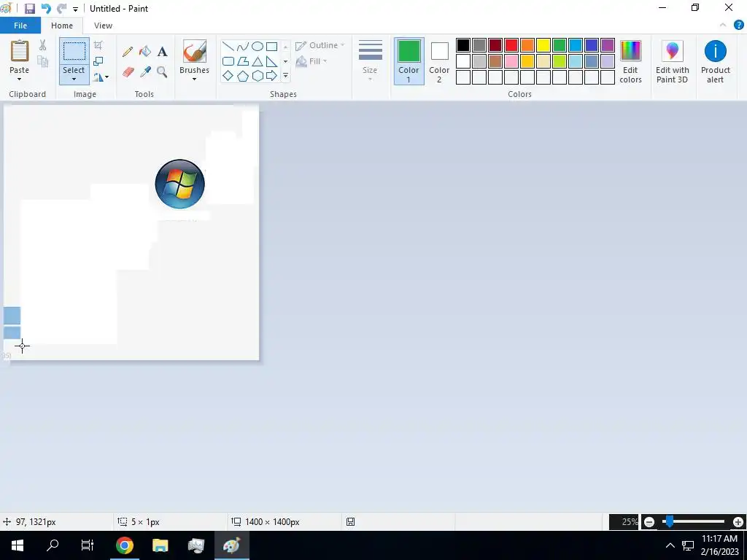Choose the Curve shape

pyautogui.click(x=242, y=46)
